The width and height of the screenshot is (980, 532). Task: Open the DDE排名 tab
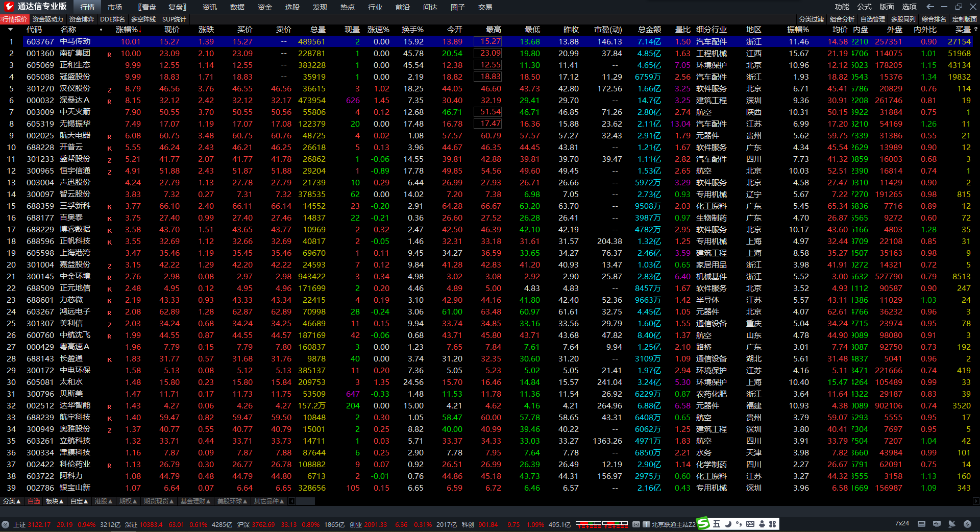112,19
